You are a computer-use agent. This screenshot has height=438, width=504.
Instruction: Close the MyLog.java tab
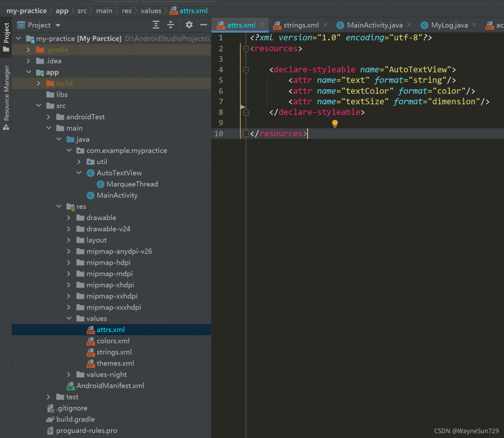click(474, 25)
